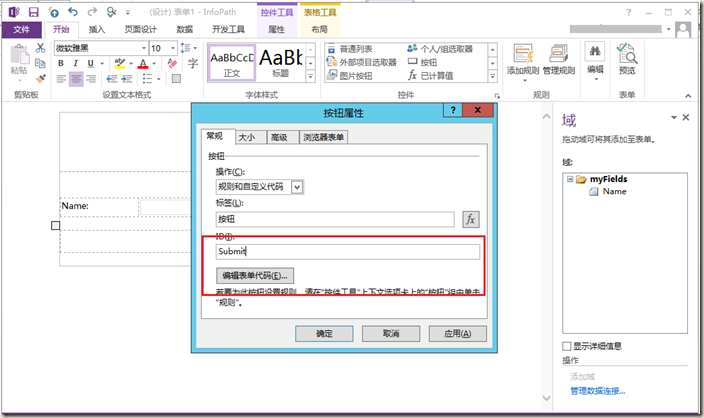Click the 确定 OK button
704x418 pixels.
click(324, 333)
